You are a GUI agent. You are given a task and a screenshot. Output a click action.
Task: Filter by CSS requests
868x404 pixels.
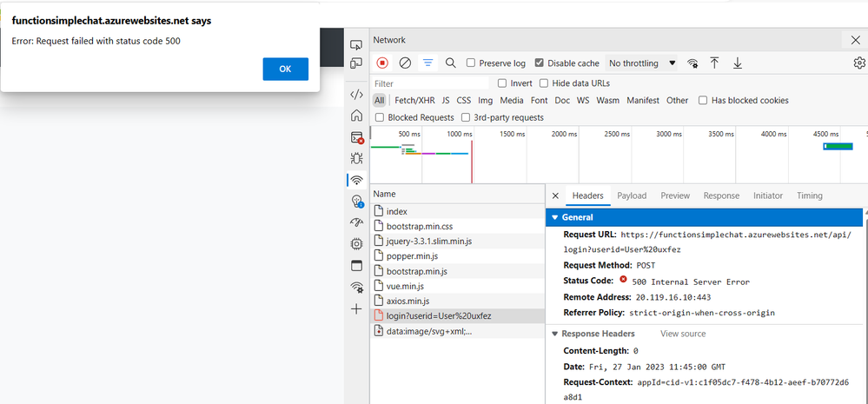pos(464,100)
